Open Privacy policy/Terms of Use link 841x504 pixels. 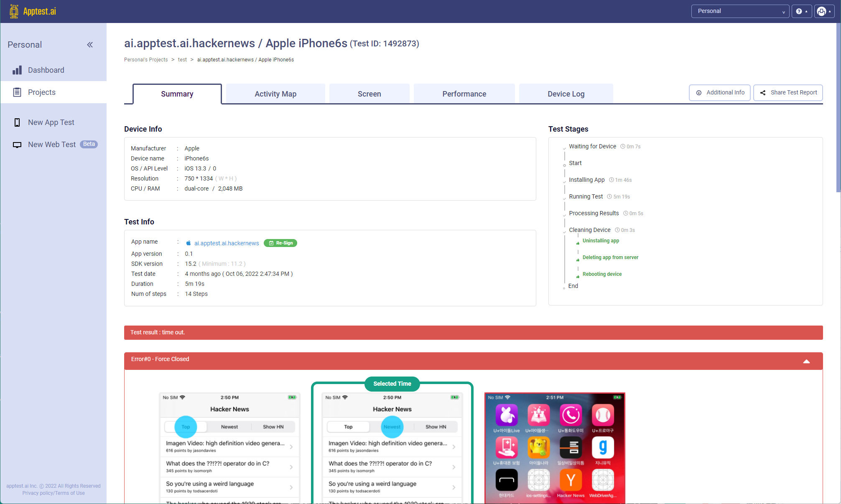[x=54, y=493]
